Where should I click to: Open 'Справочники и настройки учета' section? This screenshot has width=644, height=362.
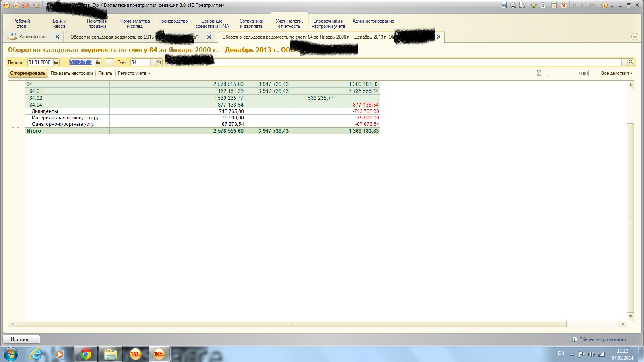[x=328, y=23]
